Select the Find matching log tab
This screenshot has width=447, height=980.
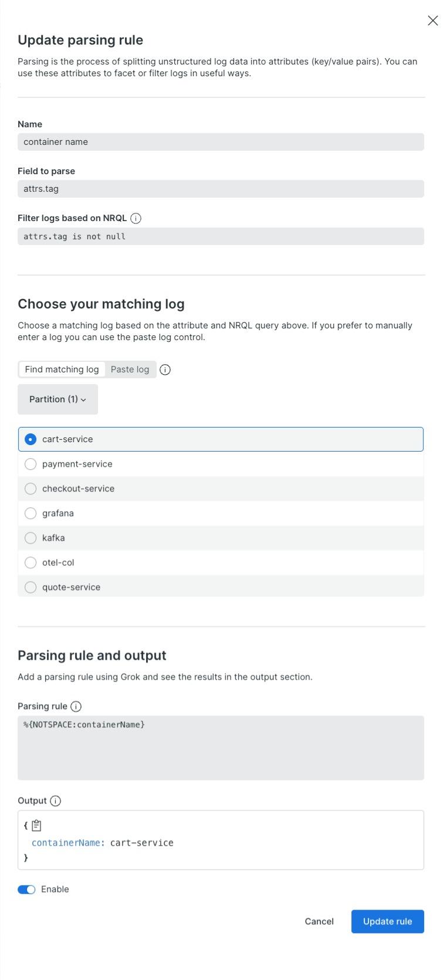coord(61,369)
